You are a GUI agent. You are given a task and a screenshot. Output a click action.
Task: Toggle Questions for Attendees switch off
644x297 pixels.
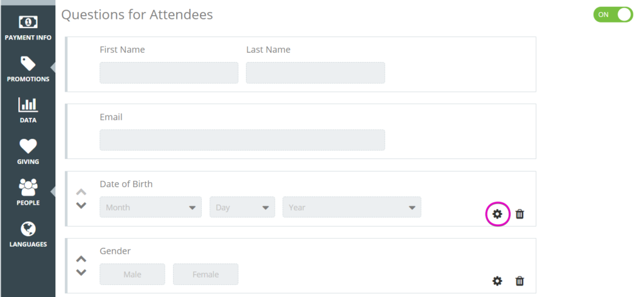click(613, 14)
